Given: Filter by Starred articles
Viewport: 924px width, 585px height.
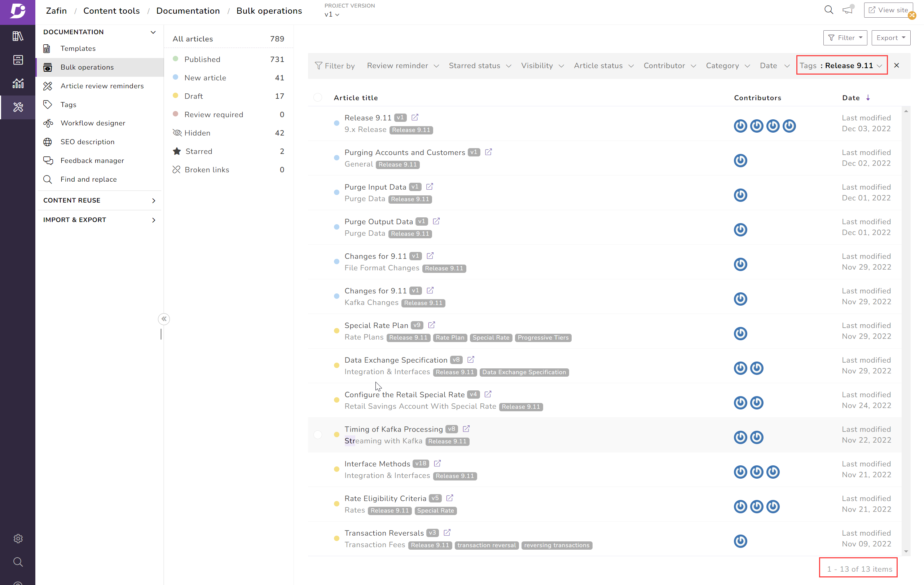Looking at the screenshot, I should coord(228,151).
